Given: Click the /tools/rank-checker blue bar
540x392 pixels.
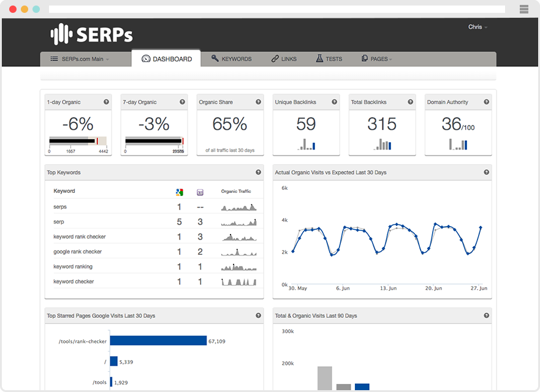Looking at the screenshot, I should point(158,341).
